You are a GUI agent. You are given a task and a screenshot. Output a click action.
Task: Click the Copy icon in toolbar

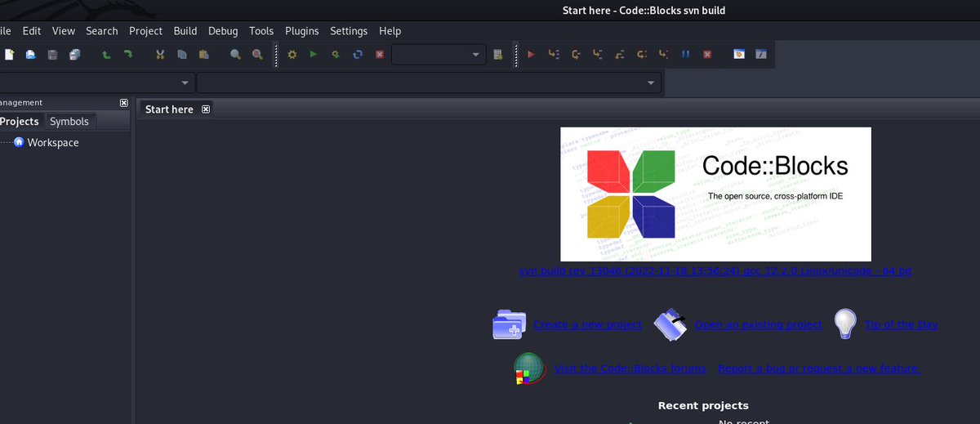(182, 55)
